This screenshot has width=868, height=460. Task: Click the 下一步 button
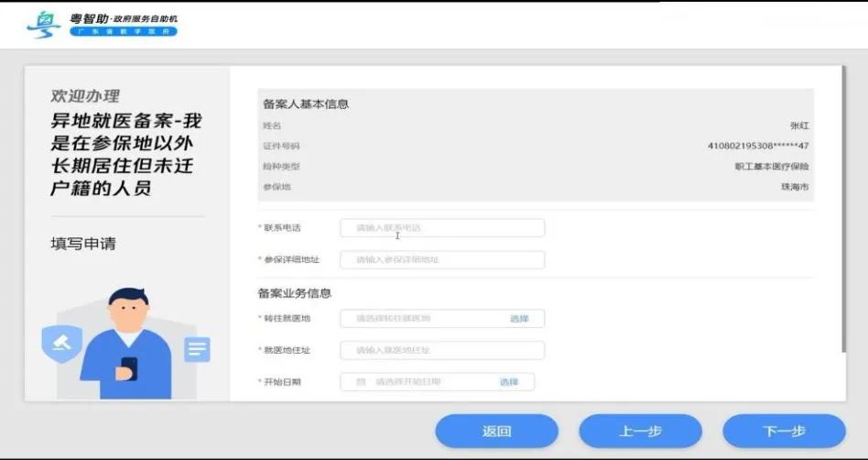coord(784,432)
